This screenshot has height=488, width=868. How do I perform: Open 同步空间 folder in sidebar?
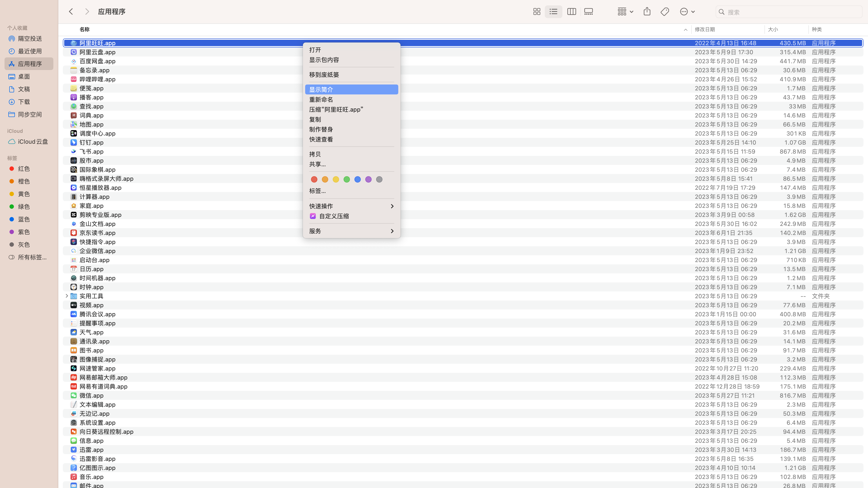[29, 115]
